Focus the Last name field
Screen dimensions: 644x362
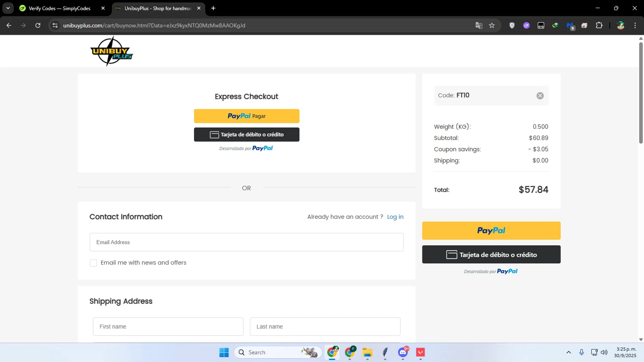tap(325, 326)
